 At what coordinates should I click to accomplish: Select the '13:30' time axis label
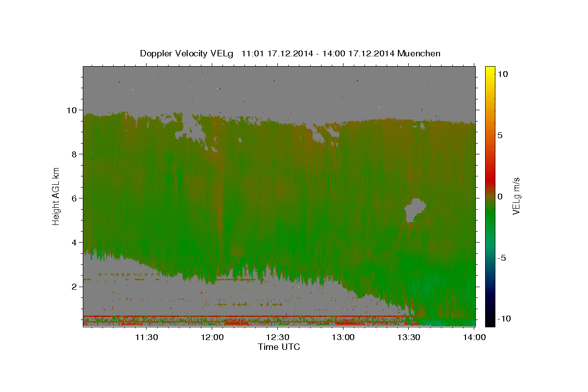409,337
